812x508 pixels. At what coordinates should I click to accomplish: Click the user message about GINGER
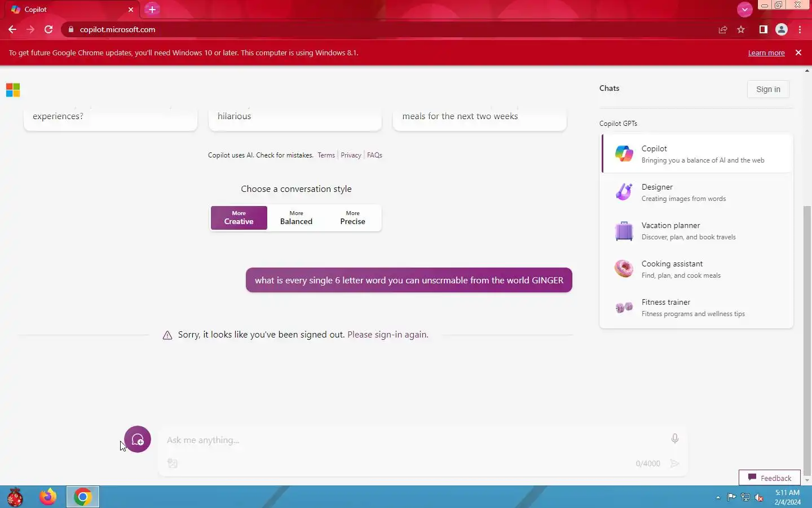(409, 280)
